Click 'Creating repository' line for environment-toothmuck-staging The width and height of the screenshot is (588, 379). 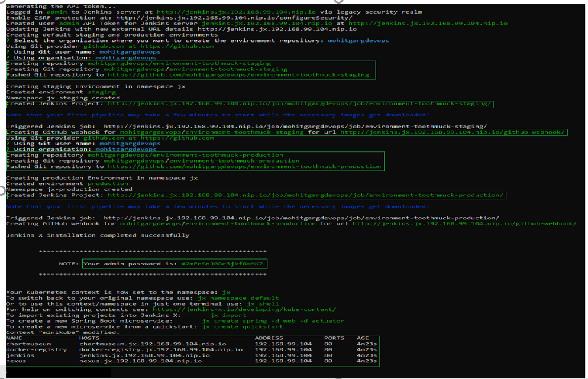138,63
